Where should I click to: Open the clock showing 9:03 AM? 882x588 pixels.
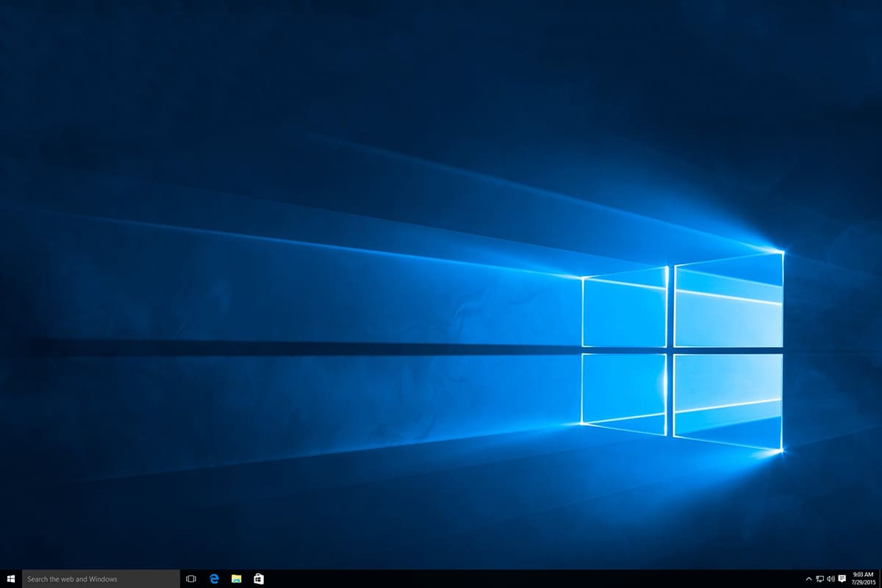(863, 579)
